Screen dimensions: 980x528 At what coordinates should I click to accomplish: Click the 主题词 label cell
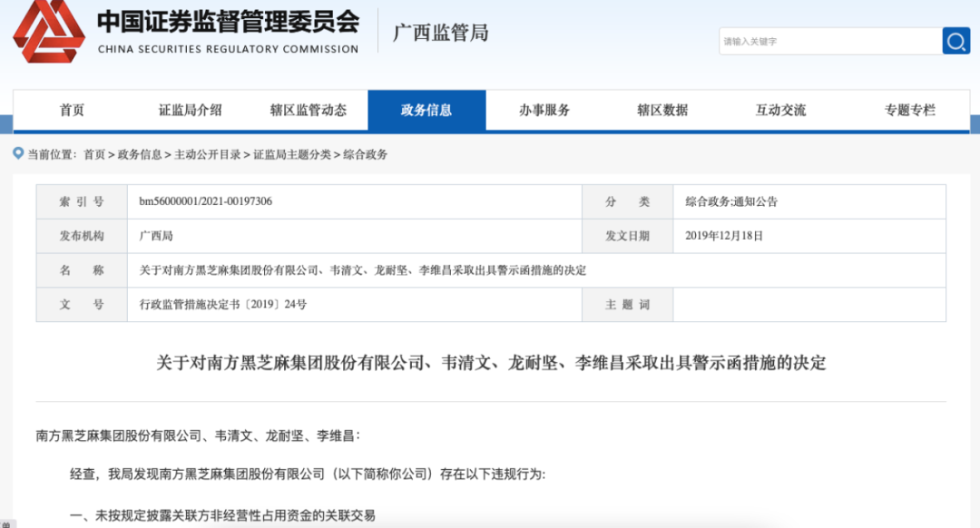(628, 304)
